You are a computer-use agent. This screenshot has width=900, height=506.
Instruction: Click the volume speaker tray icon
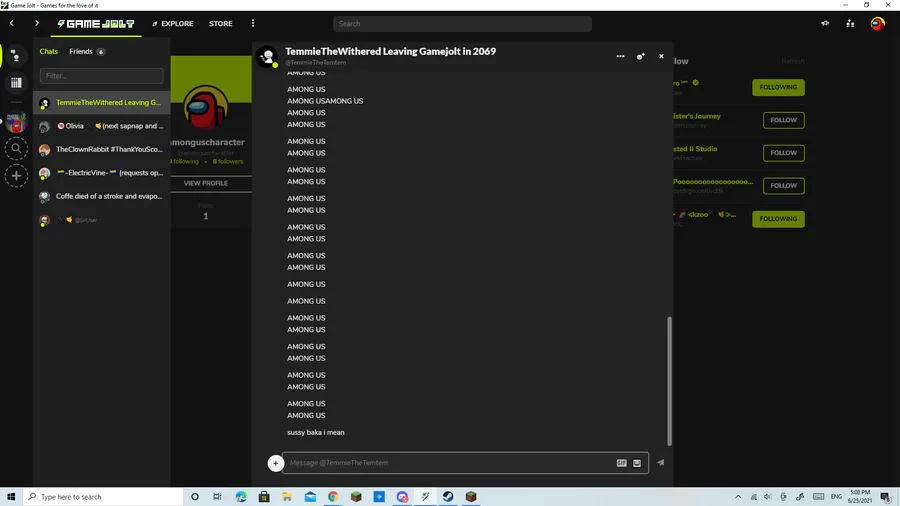(768, 497)
